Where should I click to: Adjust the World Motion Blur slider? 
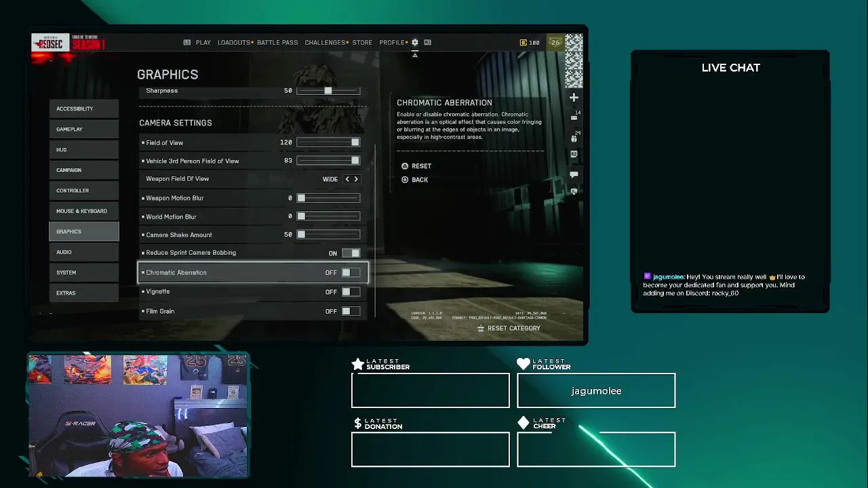328,216
